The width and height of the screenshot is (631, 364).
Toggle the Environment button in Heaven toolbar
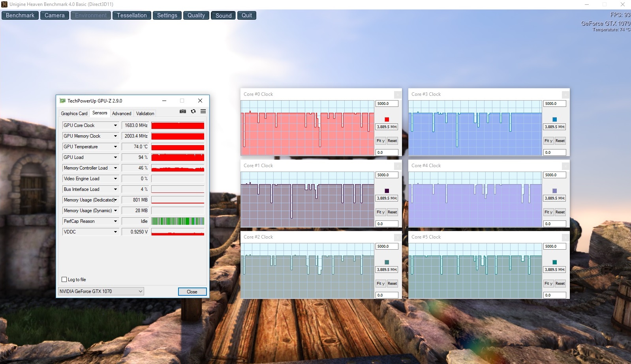pos(91,15)
